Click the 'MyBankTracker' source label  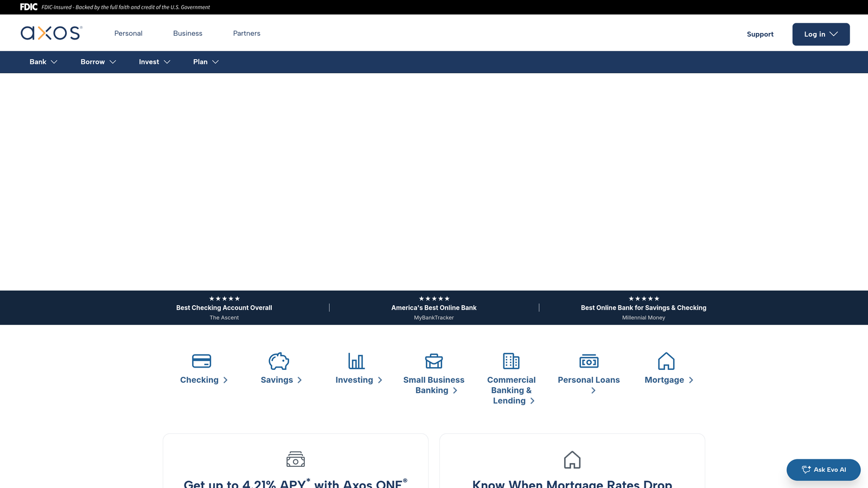tap(434, 318)
